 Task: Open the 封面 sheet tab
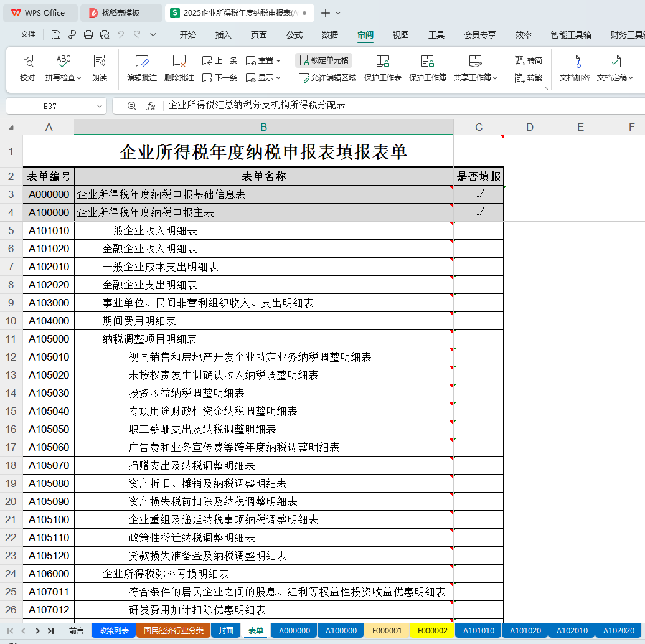pos(226,630)
